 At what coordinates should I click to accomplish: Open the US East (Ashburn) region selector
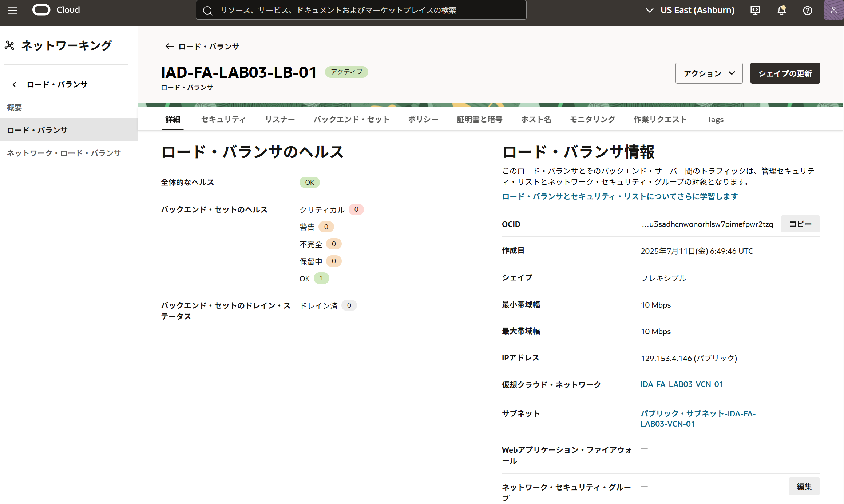click(x=690, y=10)
